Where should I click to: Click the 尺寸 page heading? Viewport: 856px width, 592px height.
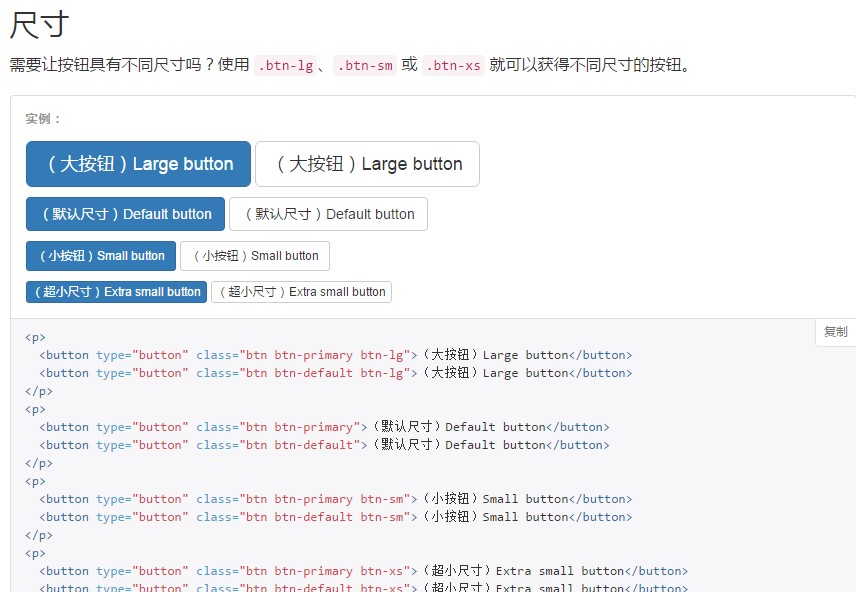39,25
